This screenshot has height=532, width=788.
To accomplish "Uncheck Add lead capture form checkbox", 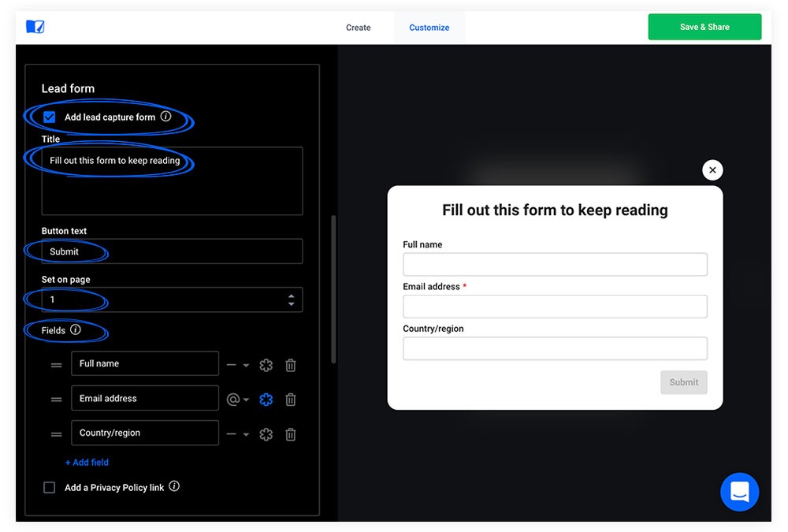I will [49, 117].
